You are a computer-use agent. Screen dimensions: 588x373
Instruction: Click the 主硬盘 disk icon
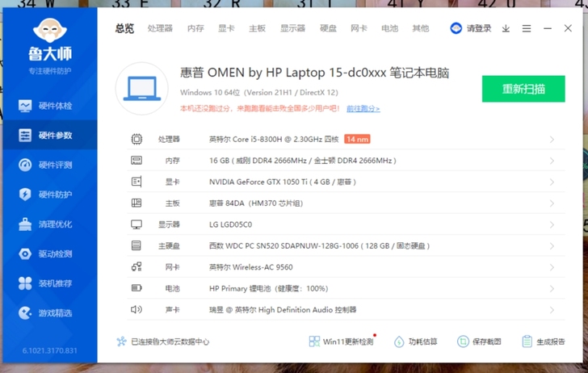pos(136,245)
